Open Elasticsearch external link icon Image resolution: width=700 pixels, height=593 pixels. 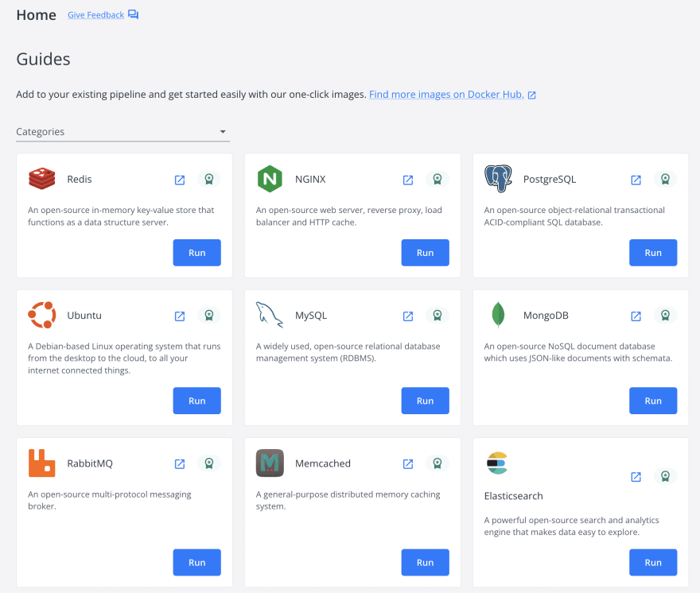[x=636, y=477]
